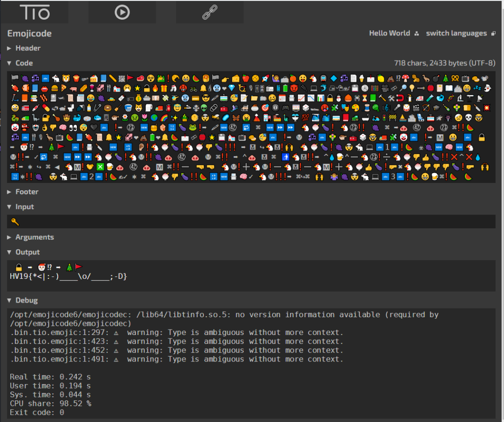Screen dimensions: 504x422
Task: Run the code with the play button
Action: pos(122,12)
